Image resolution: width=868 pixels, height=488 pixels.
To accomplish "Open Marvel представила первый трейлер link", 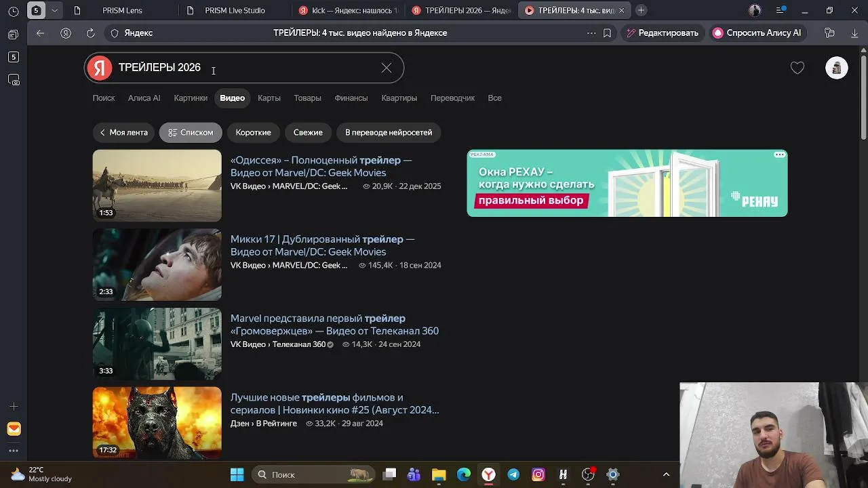I will point(334,325).
